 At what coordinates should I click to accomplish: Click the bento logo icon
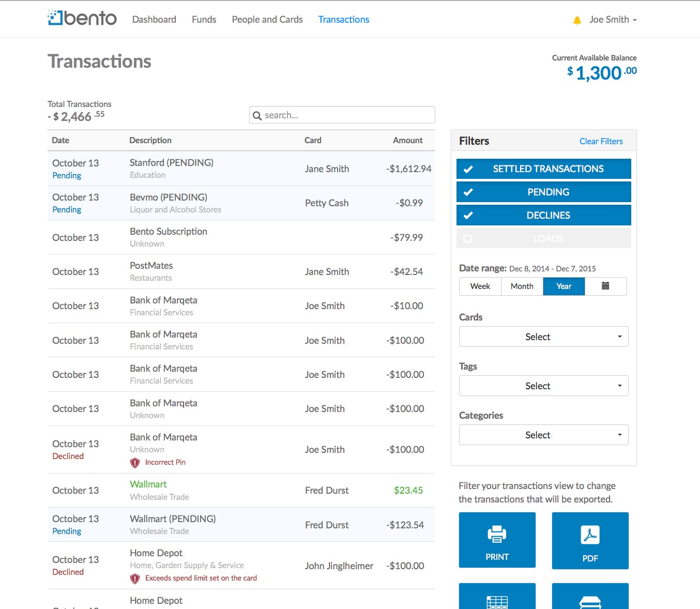[x=55, y=18]
